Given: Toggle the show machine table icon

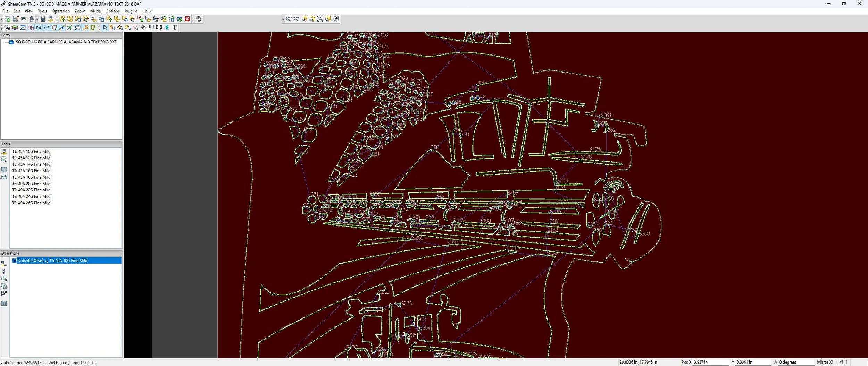Looking at the screenshot, I should click(x=77, y=27).
